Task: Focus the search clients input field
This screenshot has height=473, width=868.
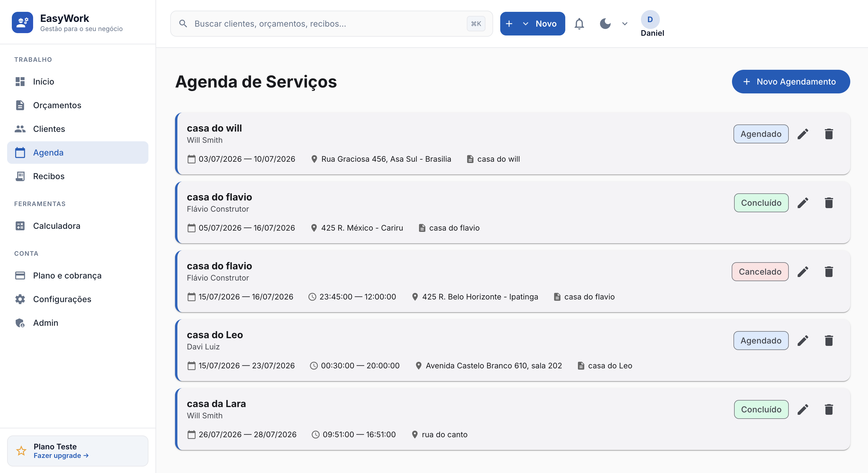Action: tap(332, 24)
